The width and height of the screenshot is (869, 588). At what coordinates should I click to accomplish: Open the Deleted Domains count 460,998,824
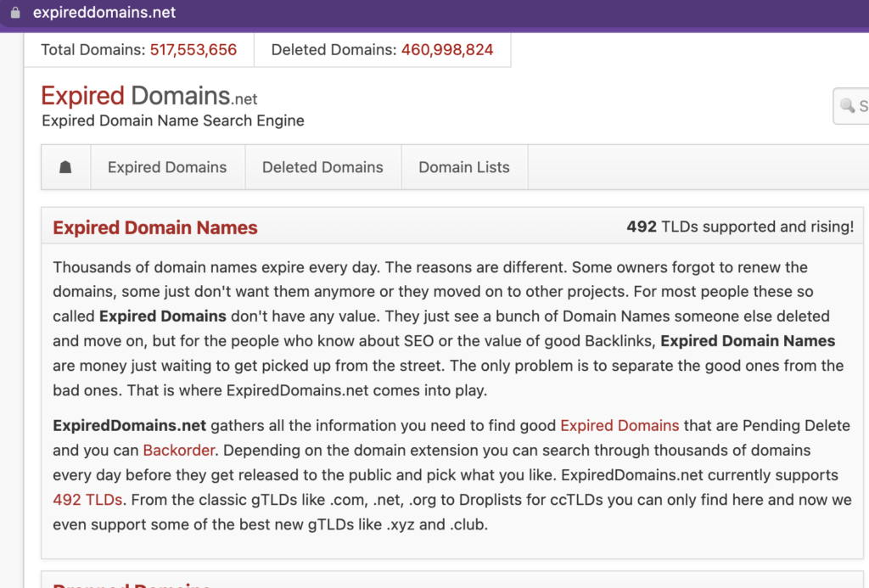tap(446, 50)
